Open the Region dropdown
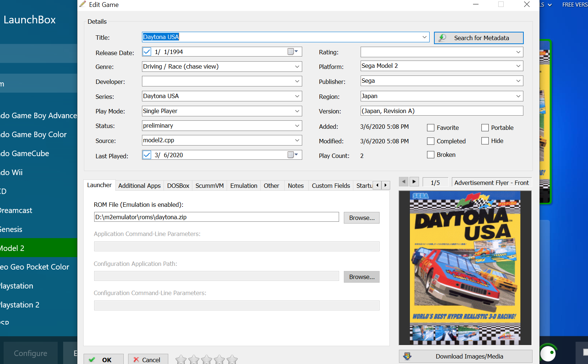This screenshot has height=364, width=588. coord(518,96)
